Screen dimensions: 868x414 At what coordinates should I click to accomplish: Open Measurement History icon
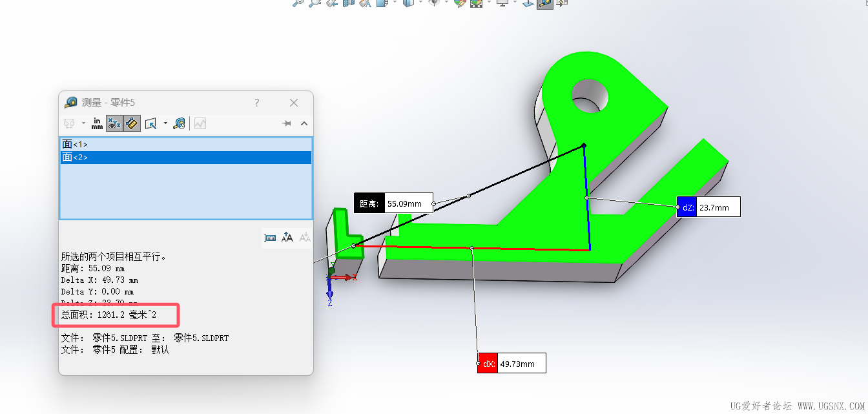180,123
